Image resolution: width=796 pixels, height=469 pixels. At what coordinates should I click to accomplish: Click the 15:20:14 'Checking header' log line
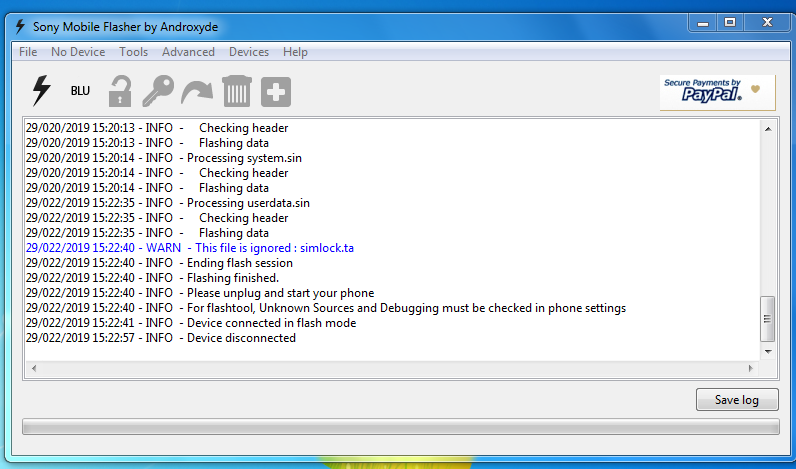[157, 173]
